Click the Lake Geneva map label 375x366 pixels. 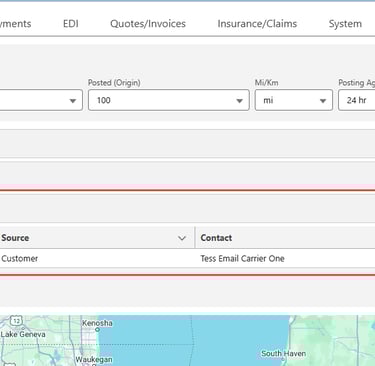(23, 334)
